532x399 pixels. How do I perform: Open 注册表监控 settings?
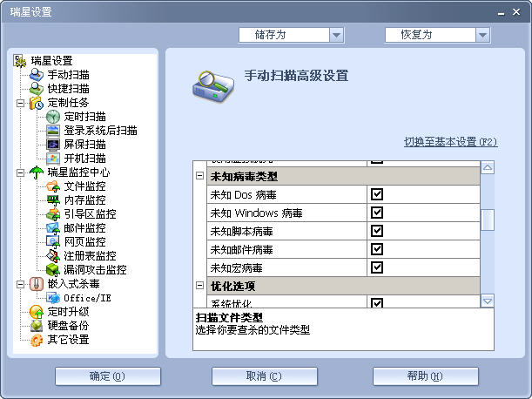tap(90, 256)
